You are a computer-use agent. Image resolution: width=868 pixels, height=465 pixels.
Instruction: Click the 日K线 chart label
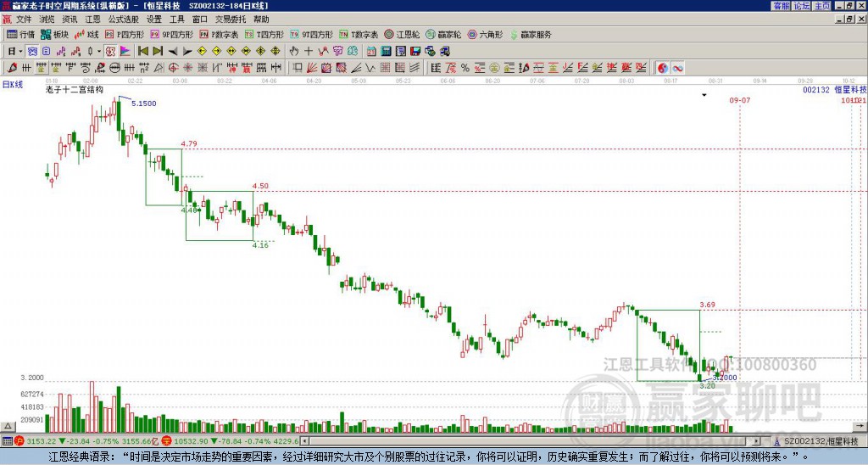pyautogui.click(x=13, y=85)
